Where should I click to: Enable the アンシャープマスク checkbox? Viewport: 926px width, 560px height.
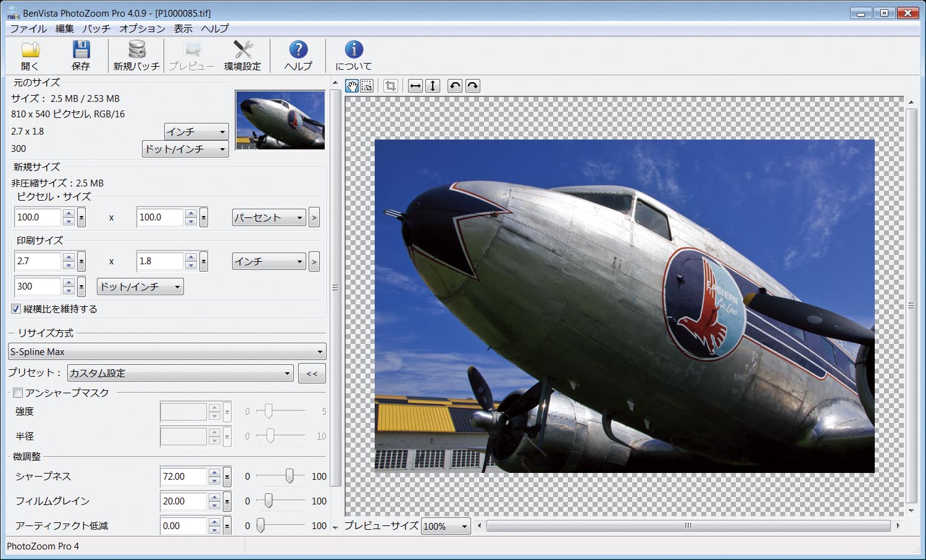coord(18,392)
